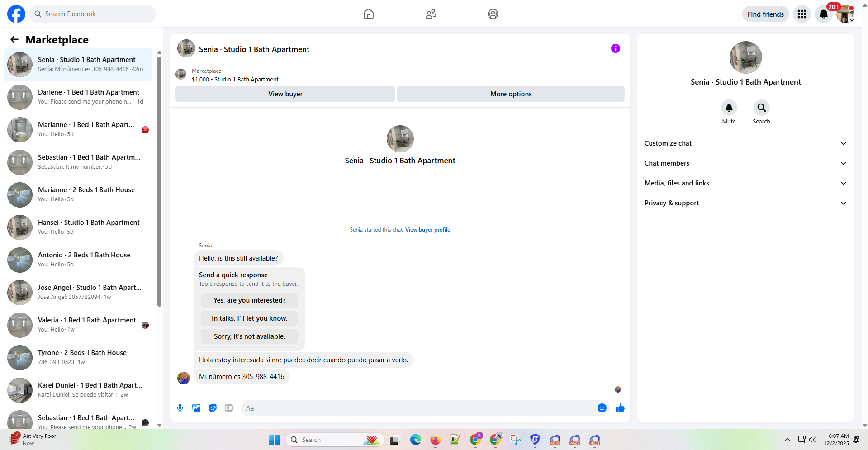Send a thumbs up like
Viewport: 868px width, 450px height.
620,408
